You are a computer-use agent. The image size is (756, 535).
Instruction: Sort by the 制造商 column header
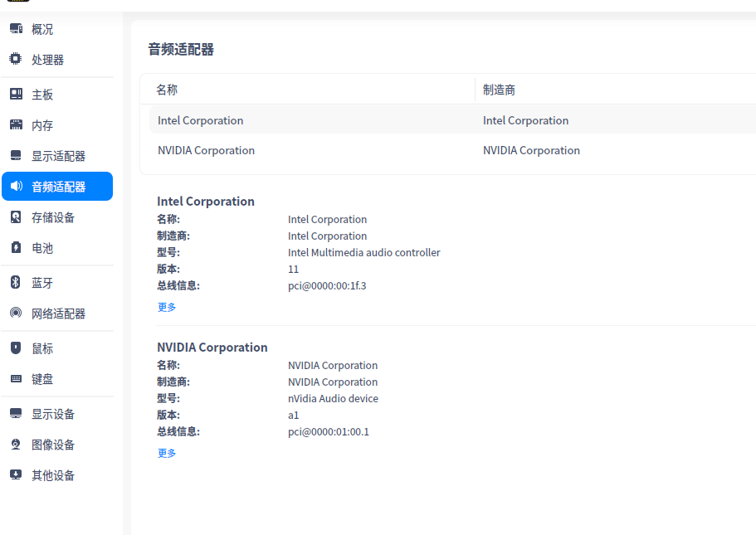pos(499,90)
